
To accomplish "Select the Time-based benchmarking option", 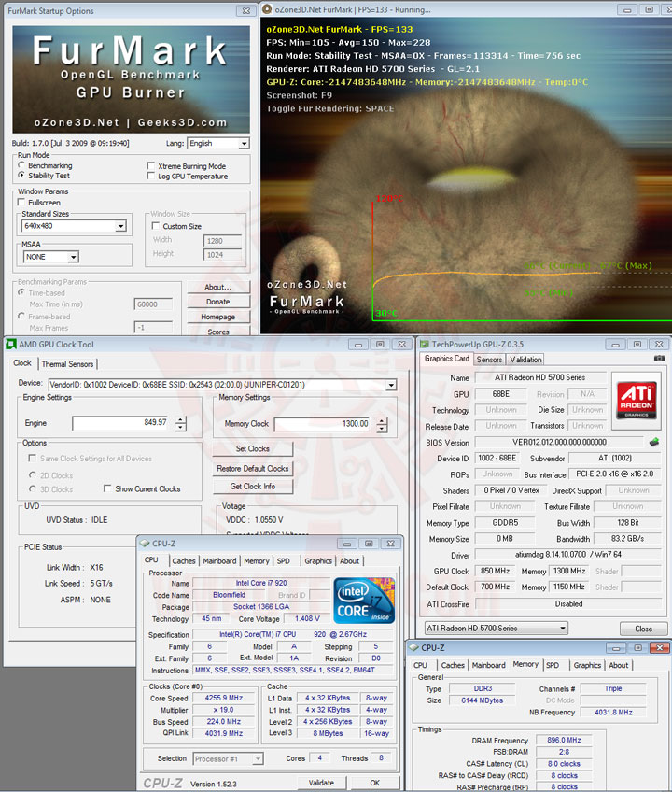I will click(x=21, y=292).
